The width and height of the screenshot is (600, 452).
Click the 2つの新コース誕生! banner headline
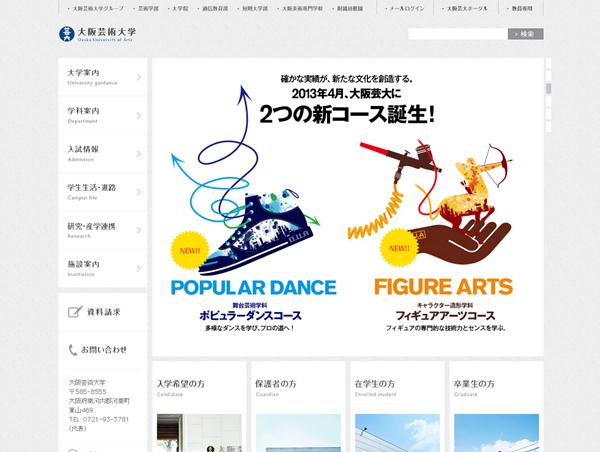(347, 114)
